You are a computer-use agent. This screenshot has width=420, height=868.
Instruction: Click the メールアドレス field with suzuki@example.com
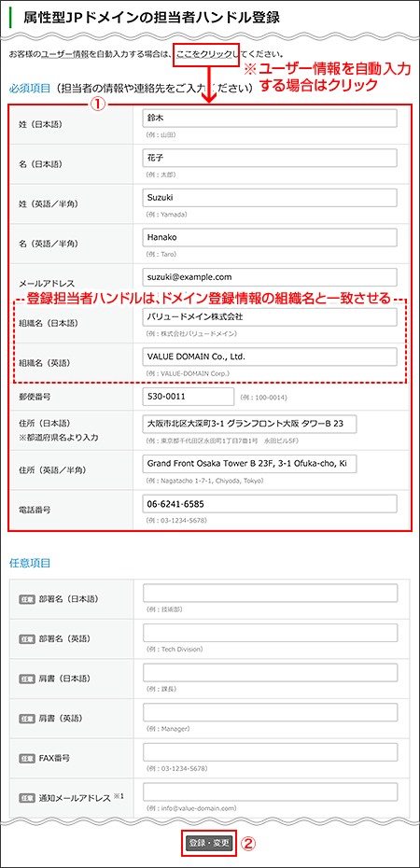[x=270, y=277]
